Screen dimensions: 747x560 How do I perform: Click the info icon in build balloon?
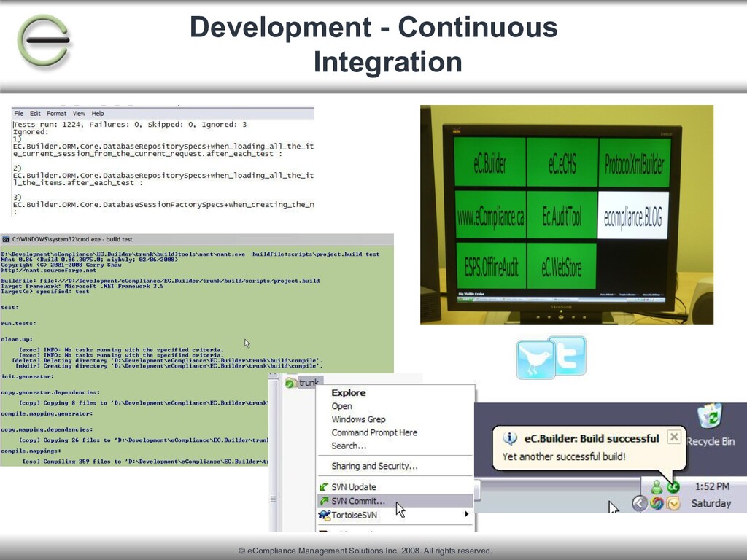[510, 438]
